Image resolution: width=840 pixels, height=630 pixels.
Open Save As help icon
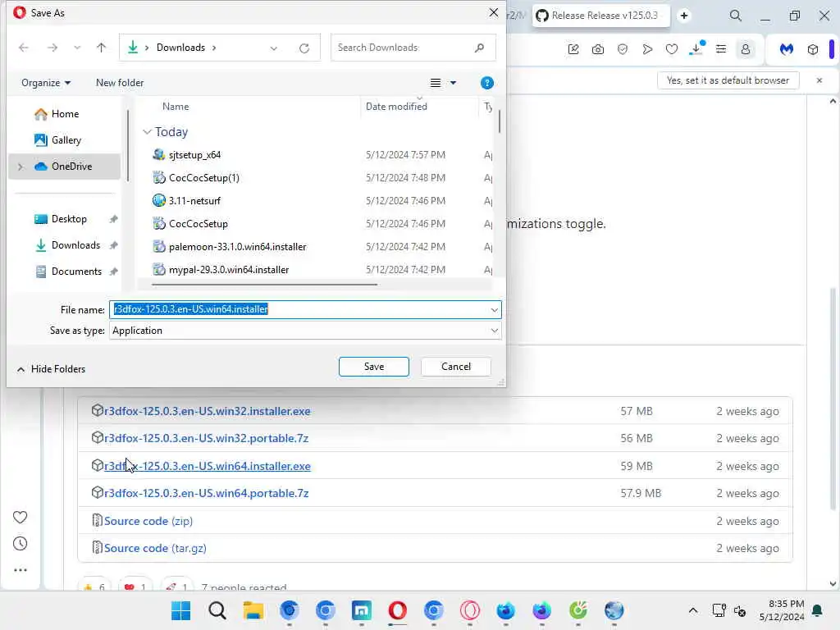pyautogui.click(x=487, y=83)
